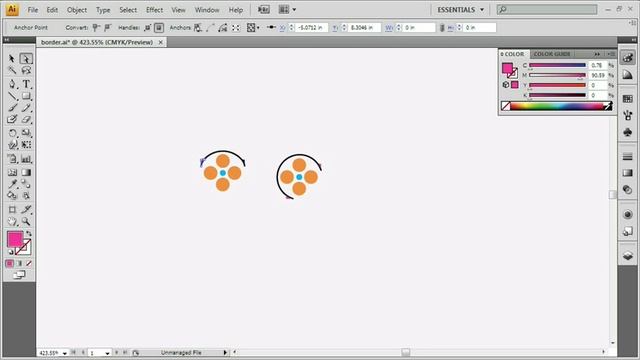Viewport: 640px width, 360px height.
Task: Select the Pencil tool
Action: coord(26,108)
